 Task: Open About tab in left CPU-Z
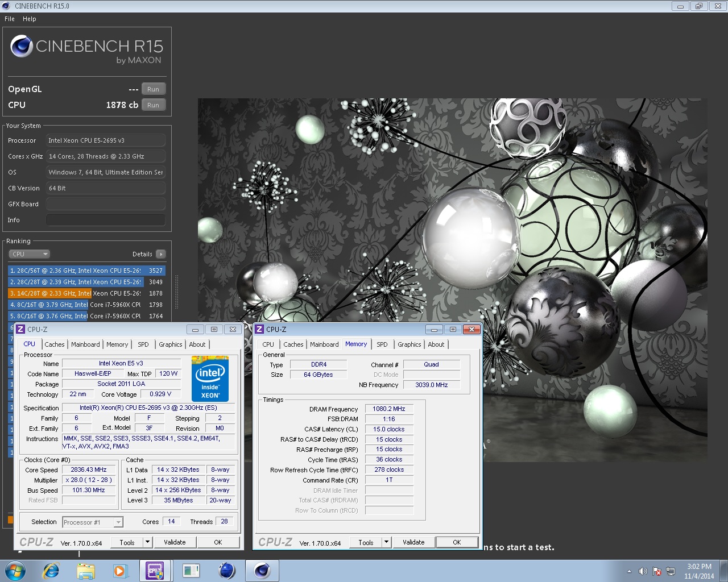pos(197,344)
